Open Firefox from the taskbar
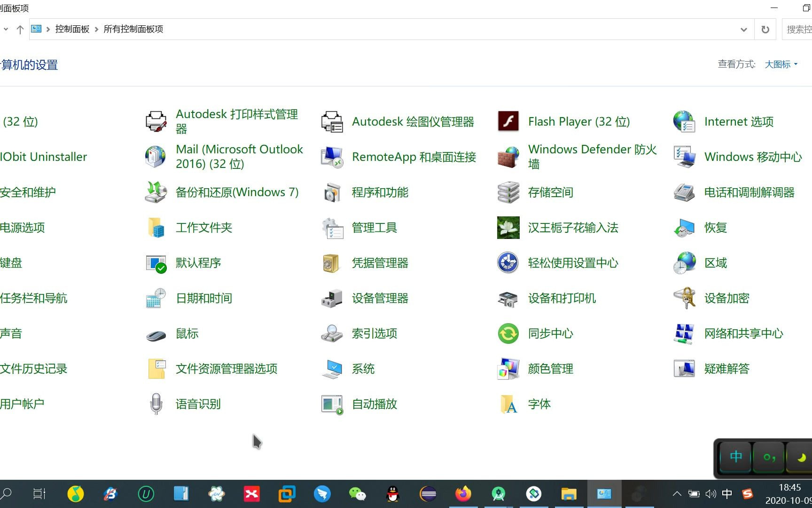 tap(463, 494)
